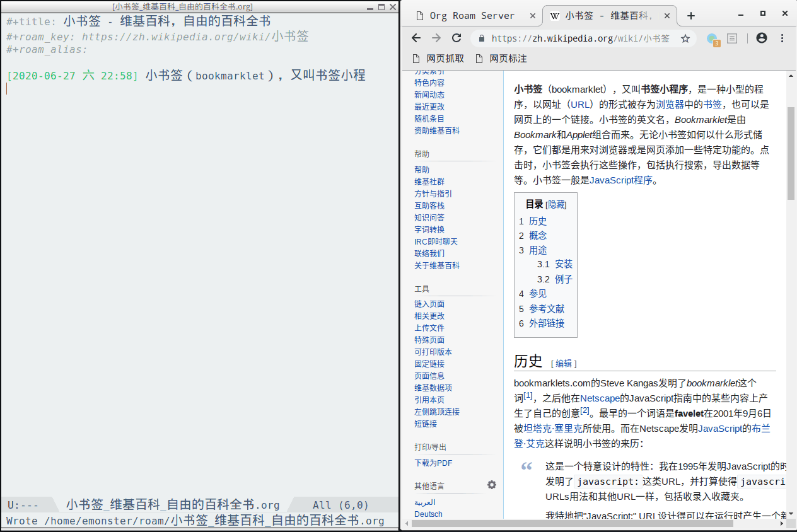
Task: Open the 网页标注 bookmarklet
Action: tap(501, 59)
